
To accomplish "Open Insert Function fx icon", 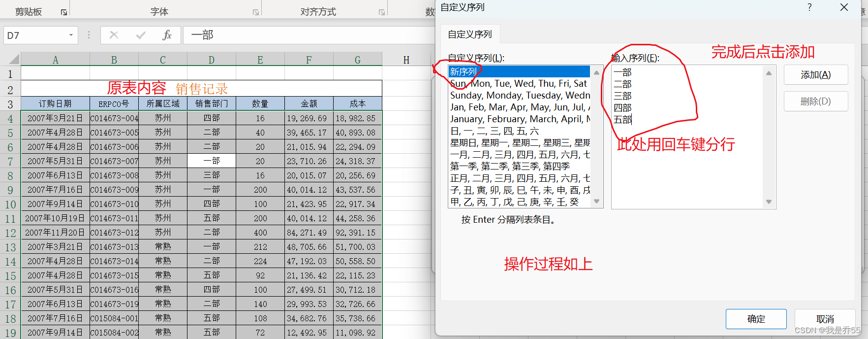I will click(x=167, y=35).
